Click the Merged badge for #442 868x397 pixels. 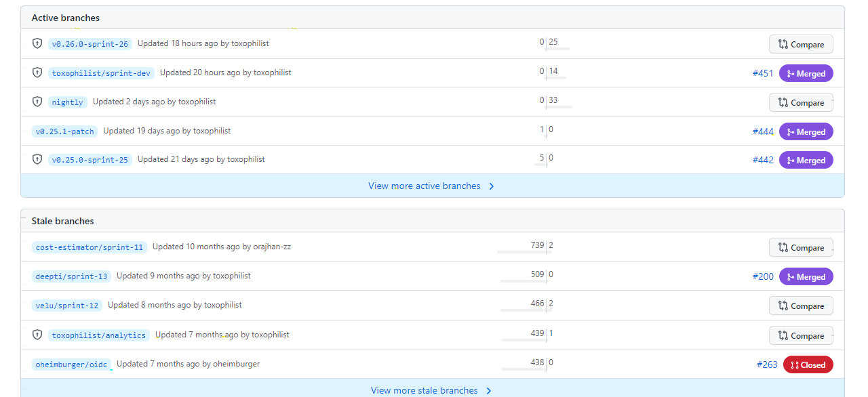pyautogui.click(x=806, y=160)
